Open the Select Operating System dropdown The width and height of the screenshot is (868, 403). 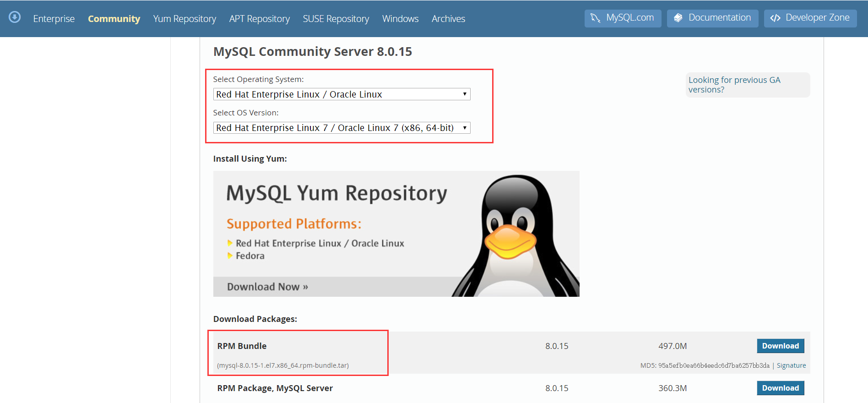(342, 94)
